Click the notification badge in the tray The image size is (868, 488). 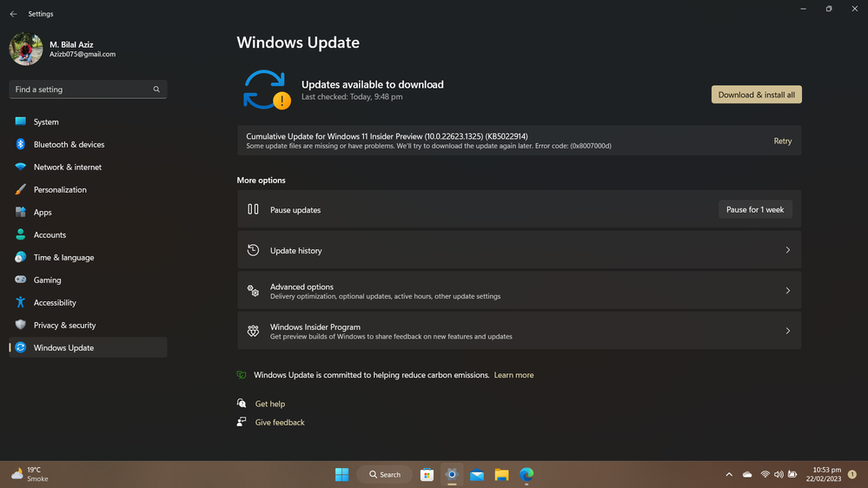click(x=852, y=474)
